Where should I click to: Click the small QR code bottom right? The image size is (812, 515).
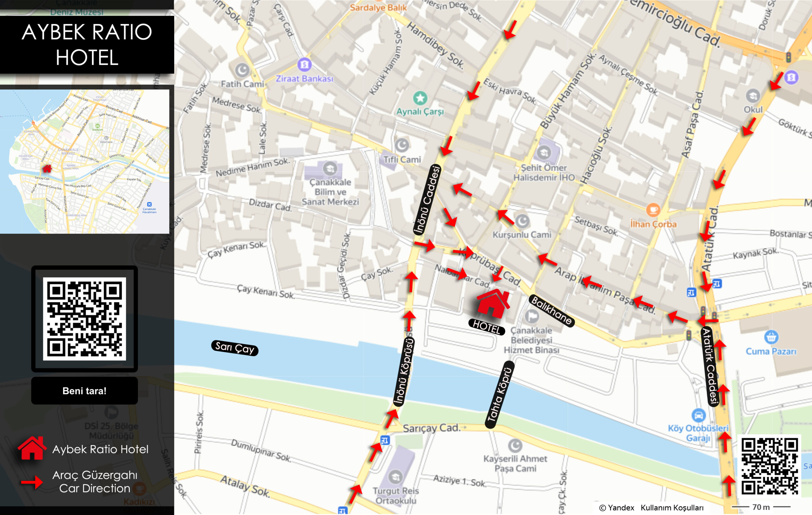click(x=769, y=466)
